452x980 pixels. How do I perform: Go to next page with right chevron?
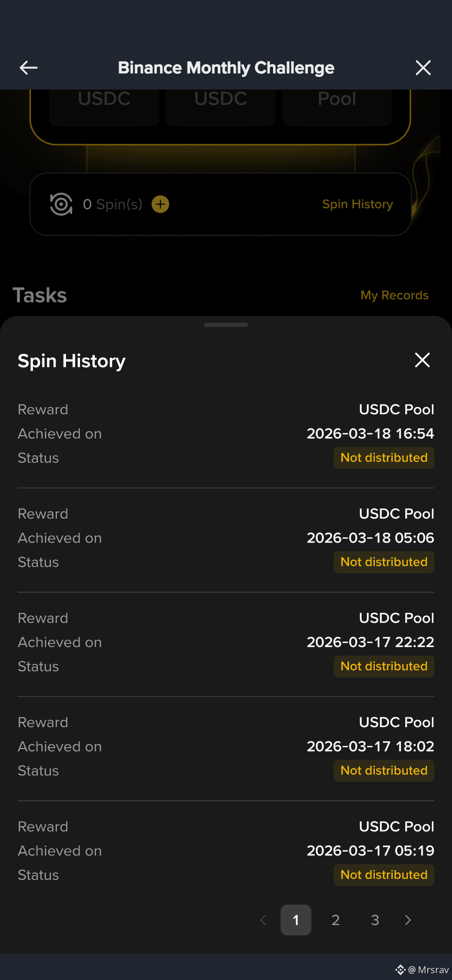coord(408,920)
